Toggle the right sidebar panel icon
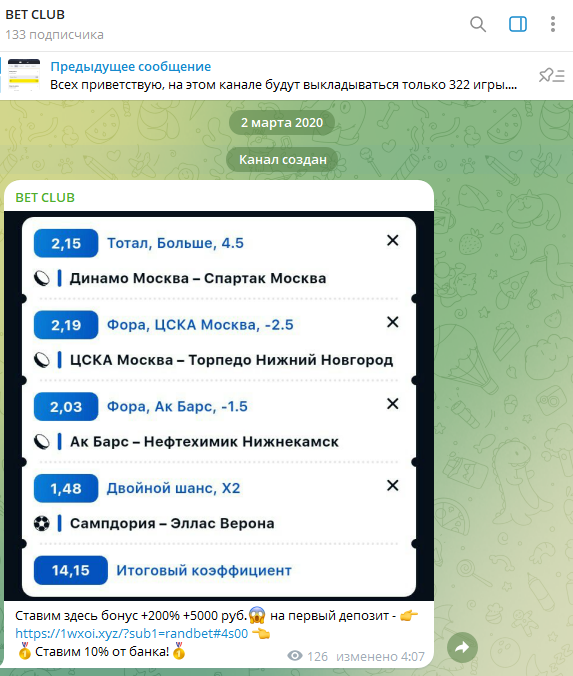The image size is (573, 676). 517,24
